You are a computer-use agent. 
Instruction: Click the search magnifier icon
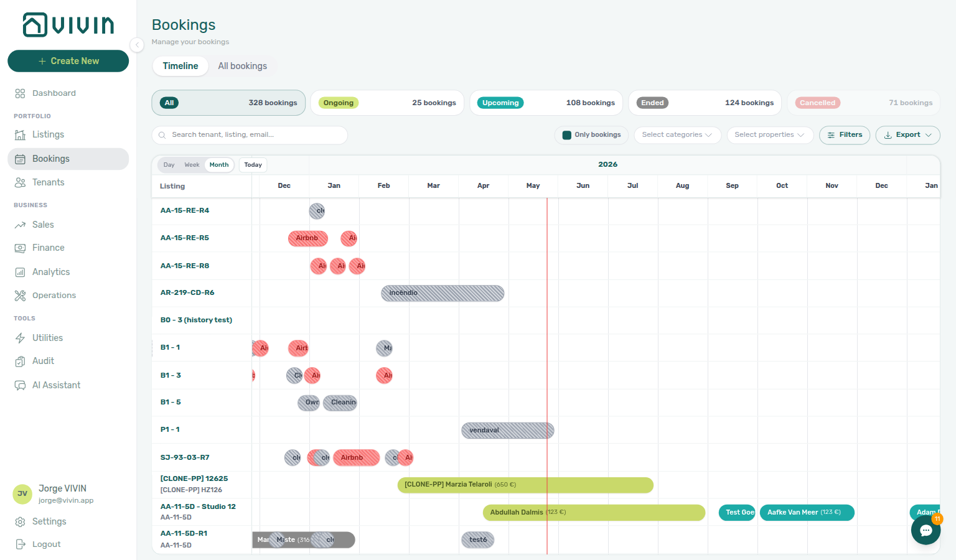click(x=162, y=135)
